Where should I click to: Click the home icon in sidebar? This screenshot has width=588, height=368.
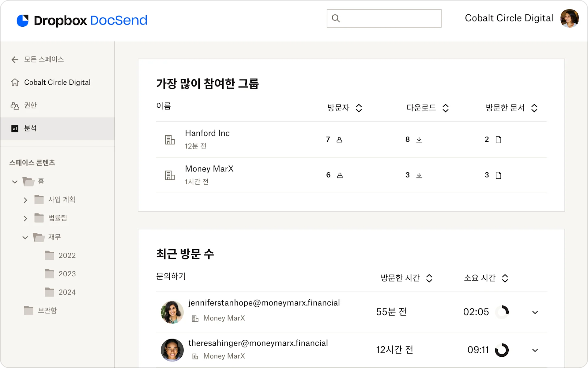(15, 82)
